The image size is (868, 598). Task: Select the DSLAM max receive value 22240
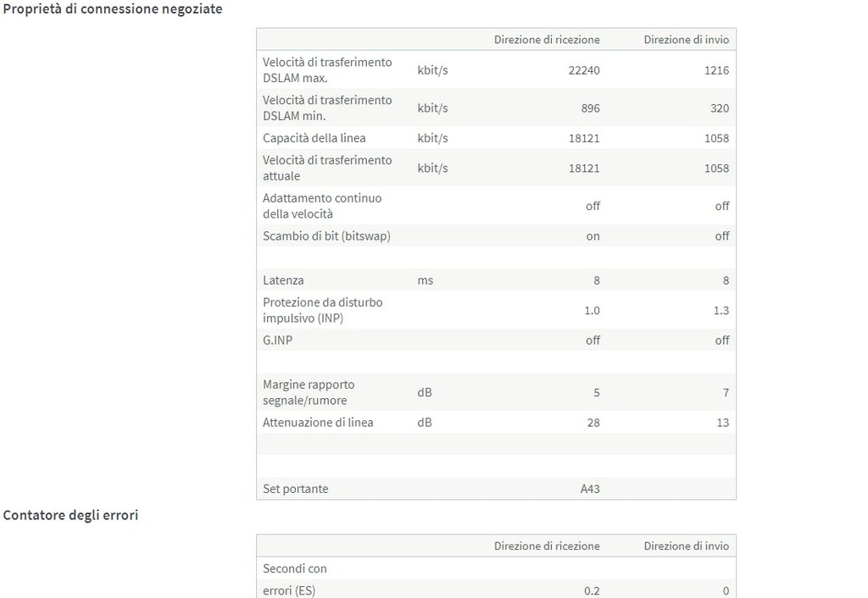pos(584,70)
